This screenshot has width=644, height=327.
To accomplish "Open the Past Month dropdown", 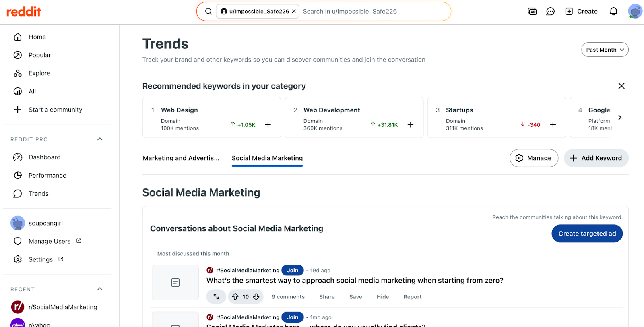I will point(605,50).
